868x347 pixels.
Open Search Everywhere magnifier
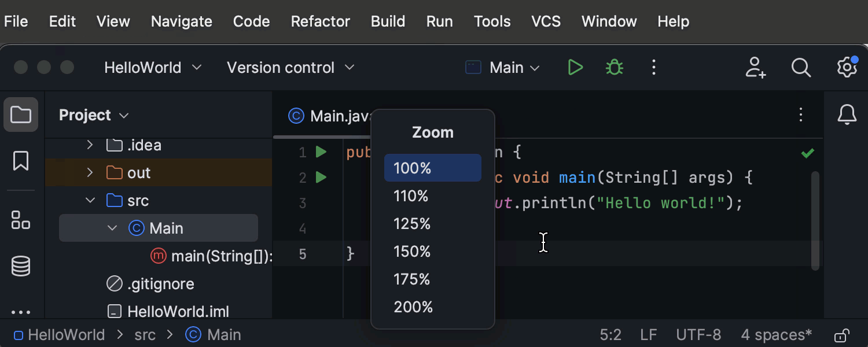(x=801, y=68)
